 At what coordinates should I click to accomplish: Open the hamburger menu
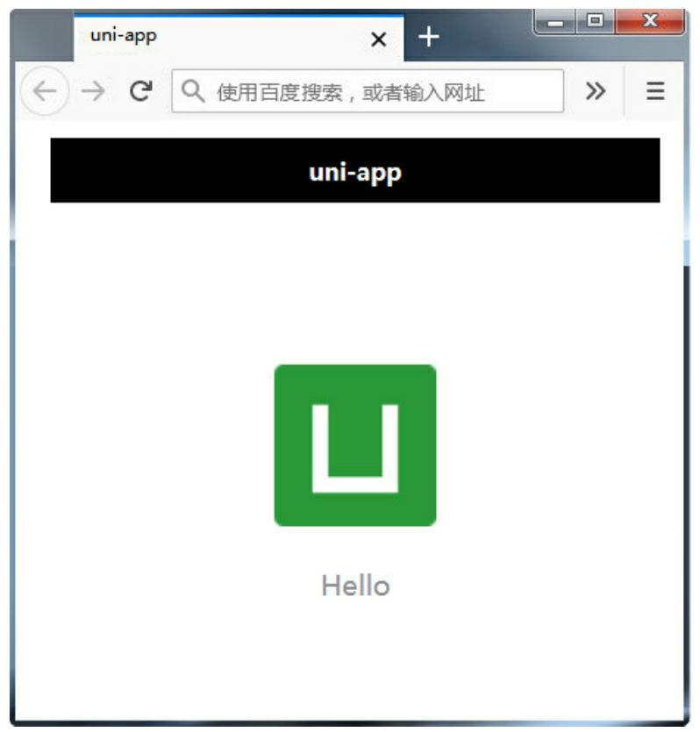coord(655,91)
